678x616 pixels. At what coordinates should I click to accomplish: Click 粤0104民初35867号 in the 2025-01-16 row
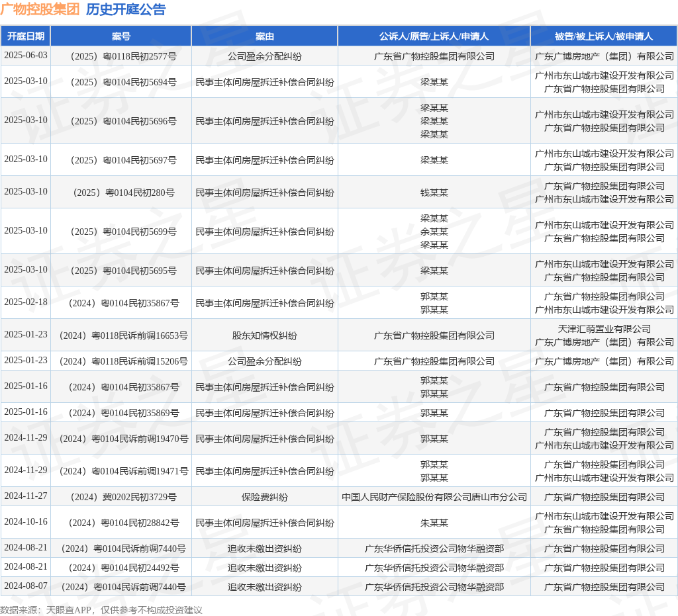(140, 388)
